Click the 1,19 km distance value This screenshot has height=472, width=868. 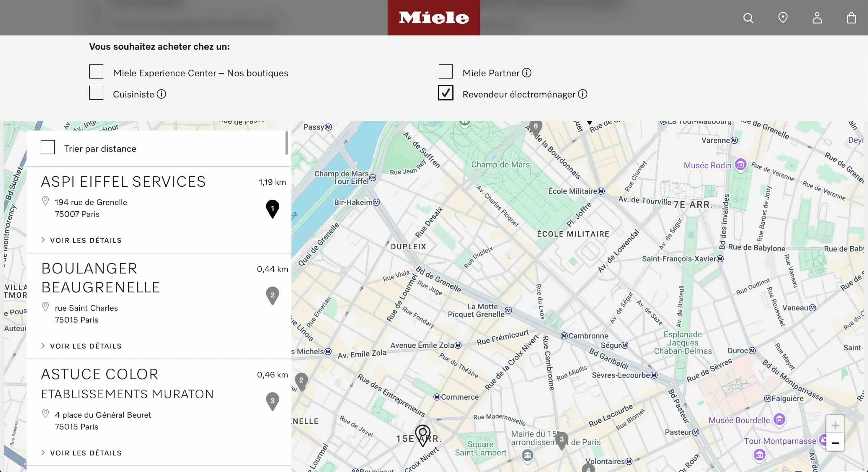(272, 183)
